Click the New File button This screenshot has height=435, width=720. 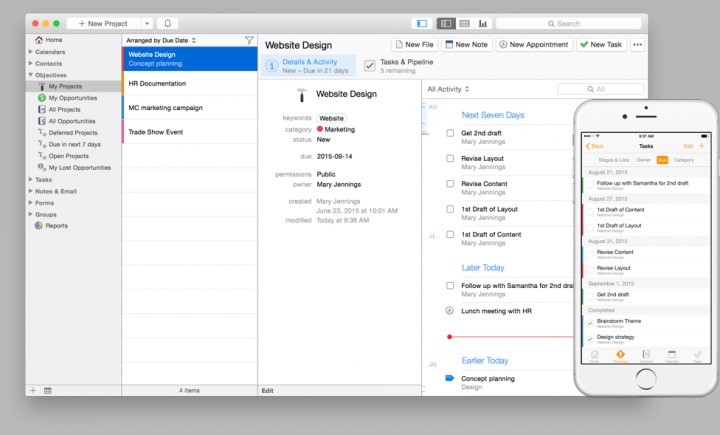coord(414,45)
